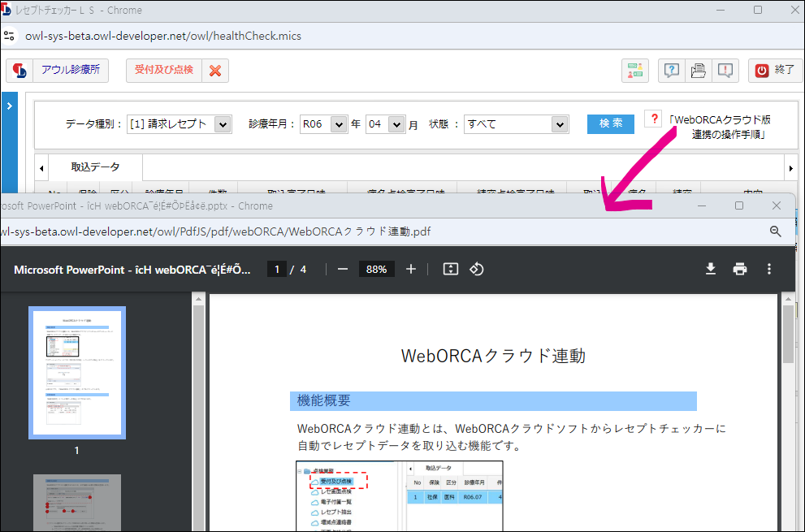Viewport: 805px width, 532px height.
Task: Click the left tab scroll arrow
Action: point(41,168)
